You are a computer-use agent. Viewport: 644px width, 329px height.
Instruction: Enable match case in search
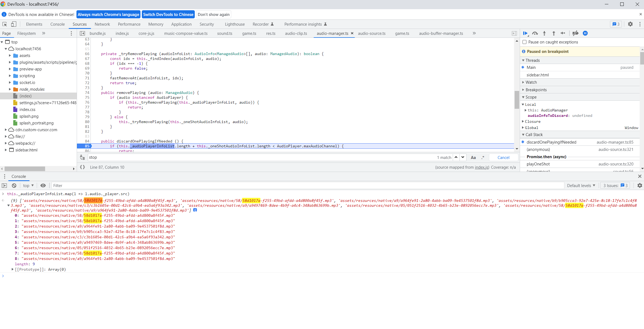coord(474,157)
